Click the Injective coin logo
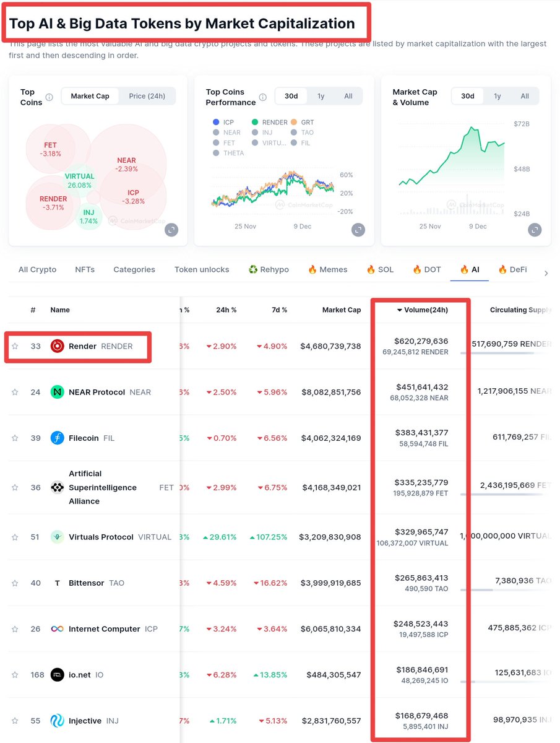The width and height of the screenshot is (560, 743). click(57, 720)
